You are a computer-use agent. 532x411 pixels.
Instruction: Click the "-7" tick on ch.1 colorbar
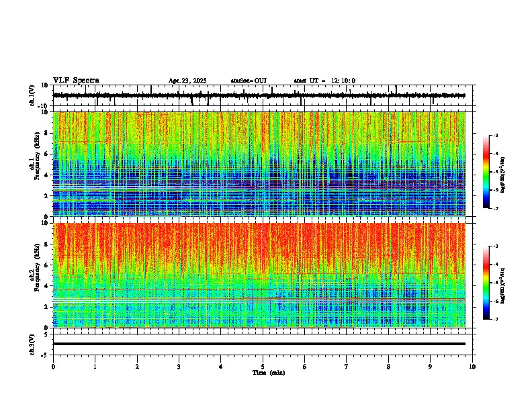click(495, 208)
